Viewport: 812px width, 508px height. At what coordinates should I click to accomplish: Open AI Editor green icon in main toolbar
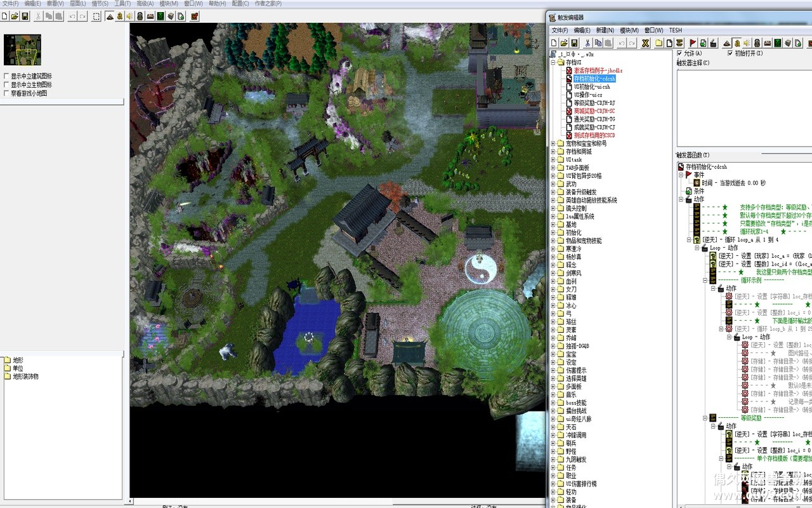tap(160, 16)
